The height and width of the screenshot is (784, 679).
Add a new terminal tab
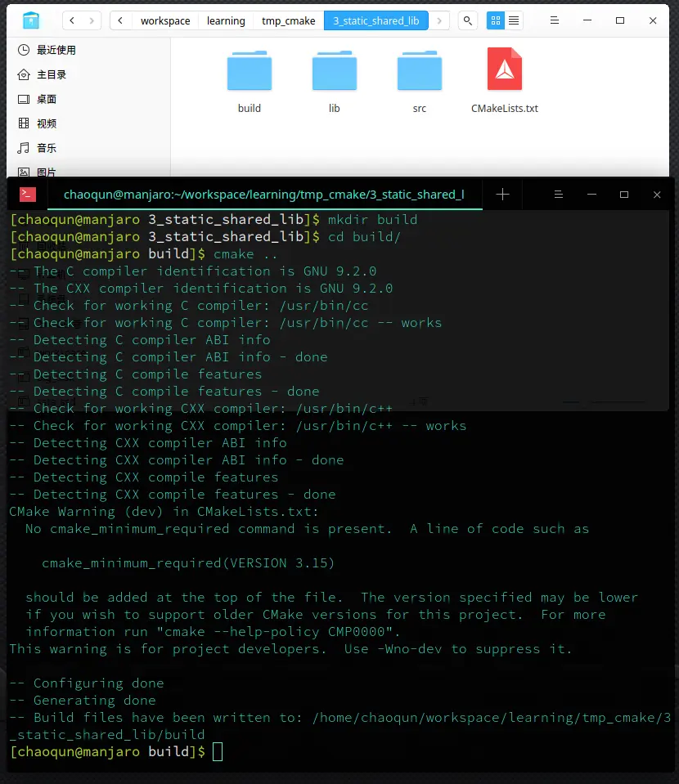(x=502, y=195)
